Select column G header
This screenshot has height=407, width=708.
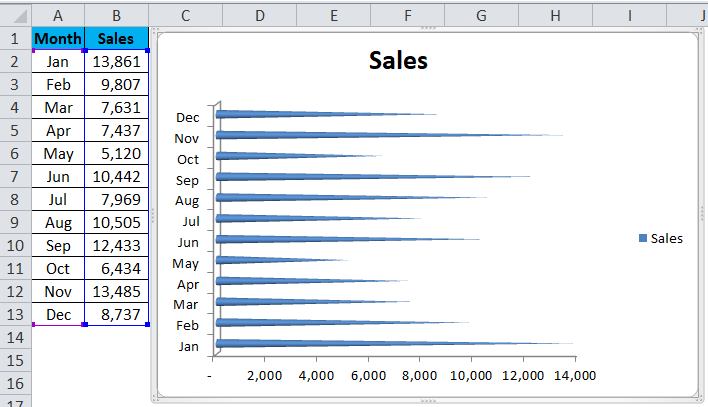(x=481, y=16)
